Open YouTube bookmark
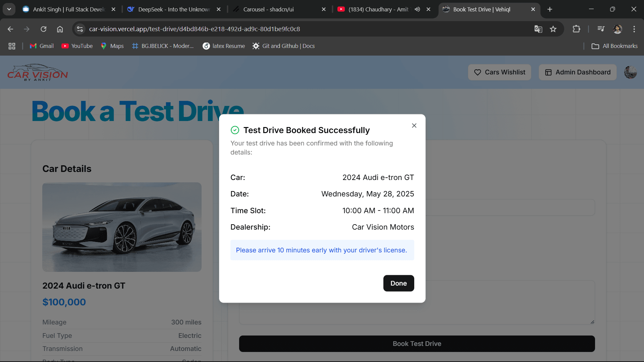 point(77,46)
